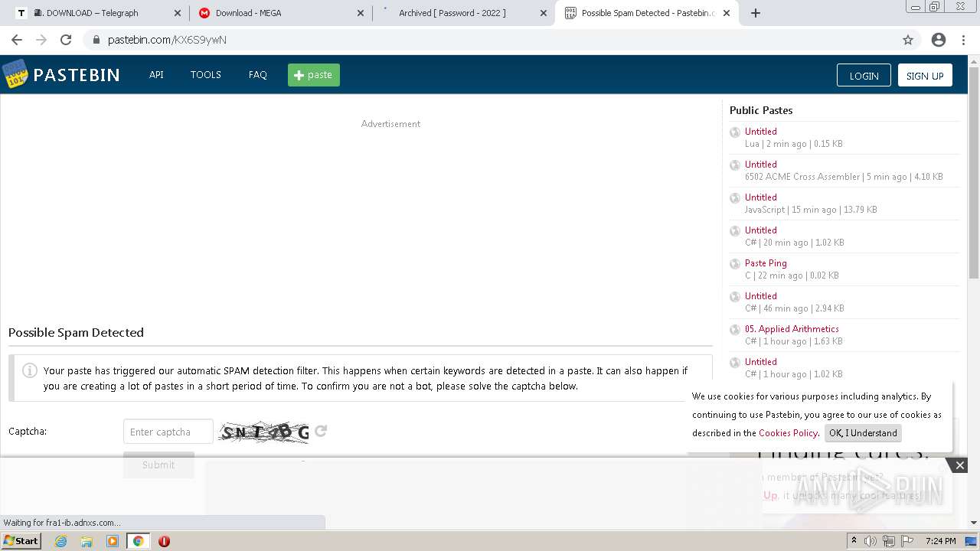
Task: Click the Enter captcha input field
Action: coord(168,432)
